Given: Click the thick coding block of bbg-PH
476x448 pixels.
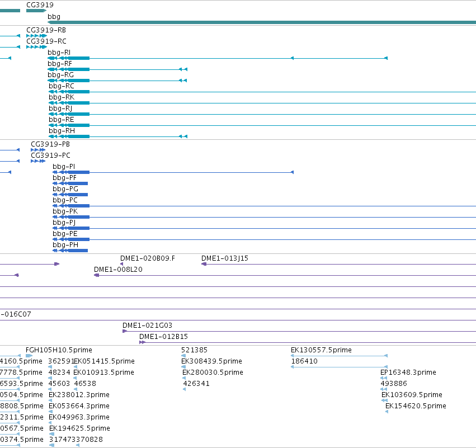Looking at the screenshot, I should [77, 251].
